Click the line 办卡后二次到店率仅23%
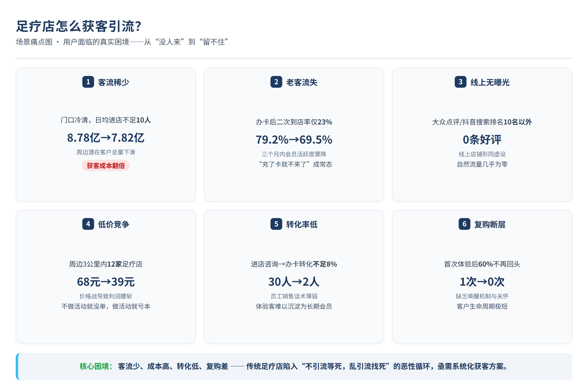Image resolution: width=588 pixels, height=392 pixels. point(294,122)
